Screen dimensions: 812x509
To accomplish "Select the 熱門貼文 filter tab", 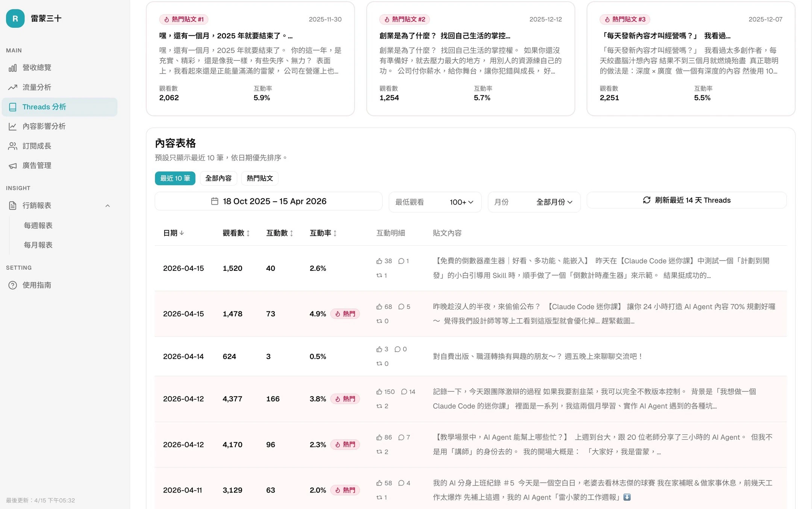I will [x=260, y=178].
